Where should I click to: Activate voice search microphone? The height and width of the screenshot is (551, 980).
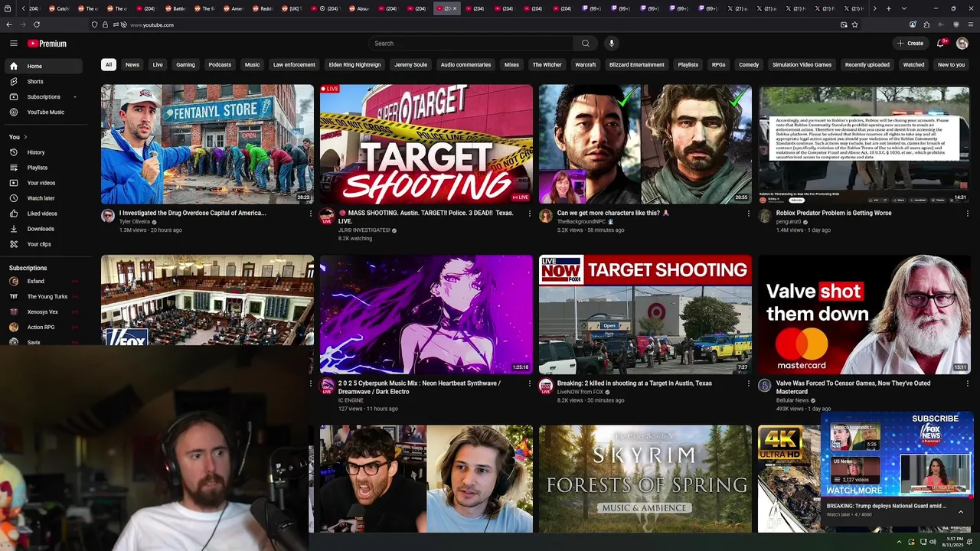tap(611, 44)
